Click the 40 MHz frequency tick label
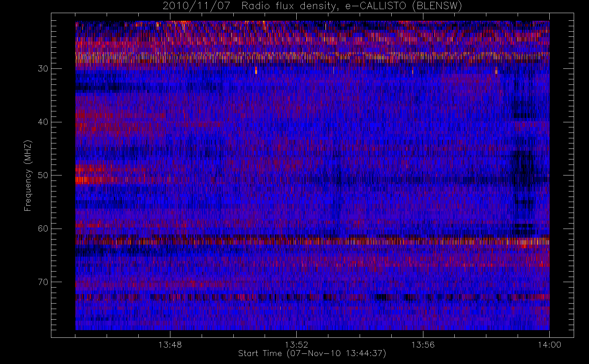The width and height of the screenshot is (589, 364). point(43,122)
